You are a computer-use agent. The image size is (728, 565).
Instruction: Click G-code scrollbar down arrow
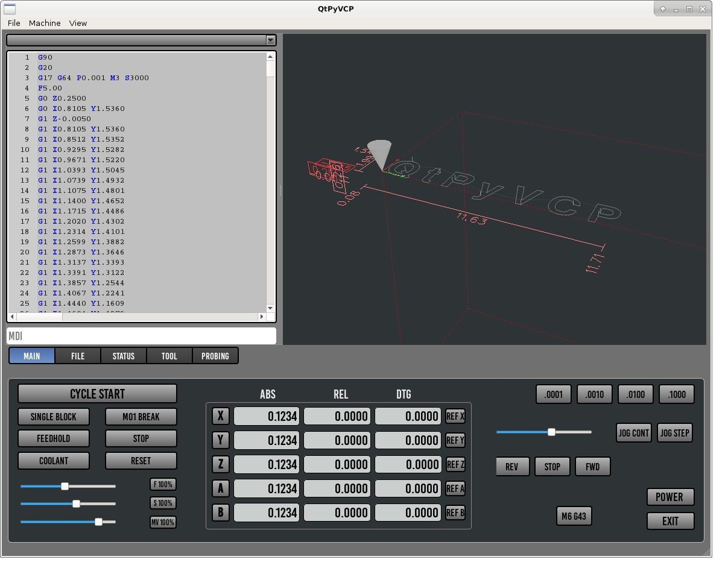point(270,308)
